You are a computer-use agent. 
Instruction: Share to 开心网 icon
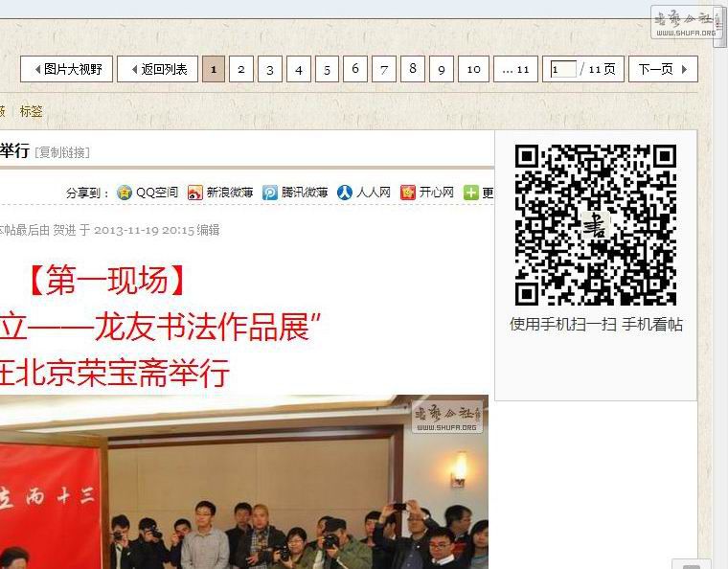point(408,193)
